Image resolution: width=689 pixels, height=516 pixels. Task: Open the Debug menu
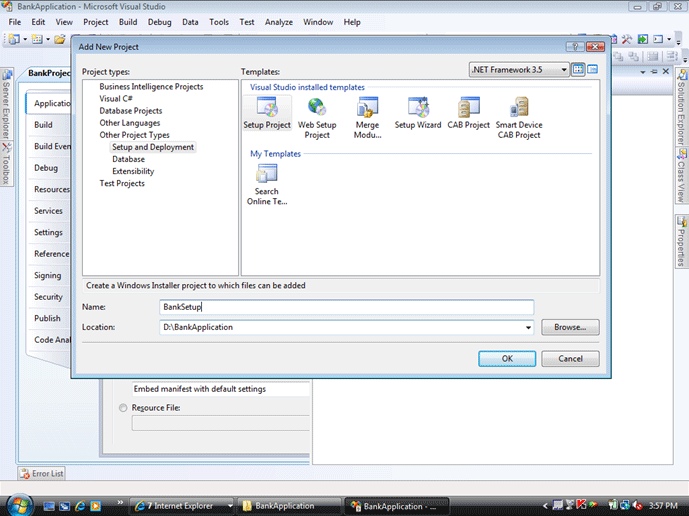point(160,22)
